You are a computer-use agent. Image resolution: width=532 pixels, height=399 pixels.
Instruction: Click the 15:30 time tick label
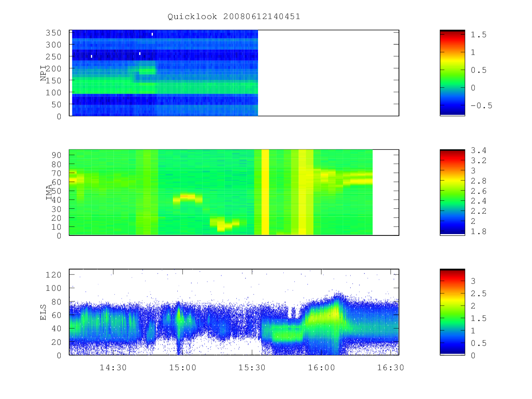click(x=252, y=368)
